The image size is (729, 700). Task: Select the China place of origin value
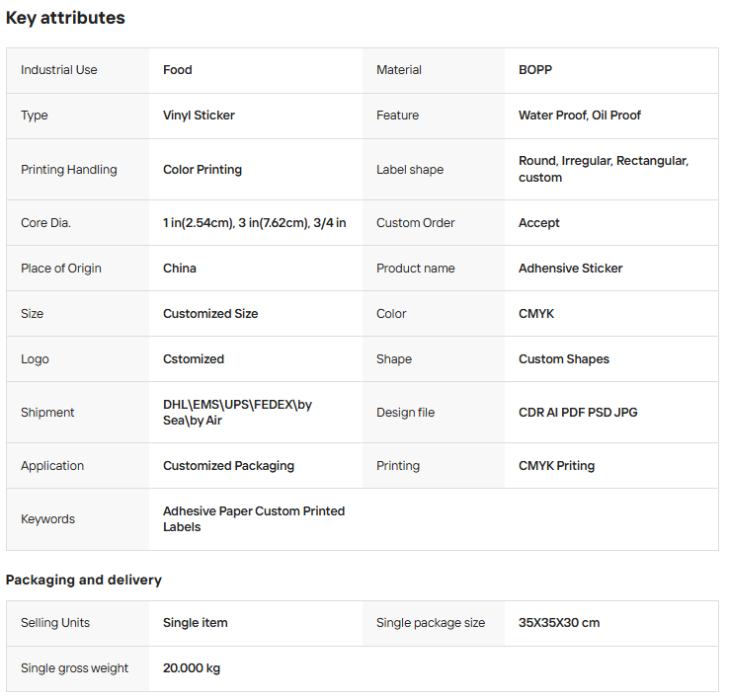[180, 269]
